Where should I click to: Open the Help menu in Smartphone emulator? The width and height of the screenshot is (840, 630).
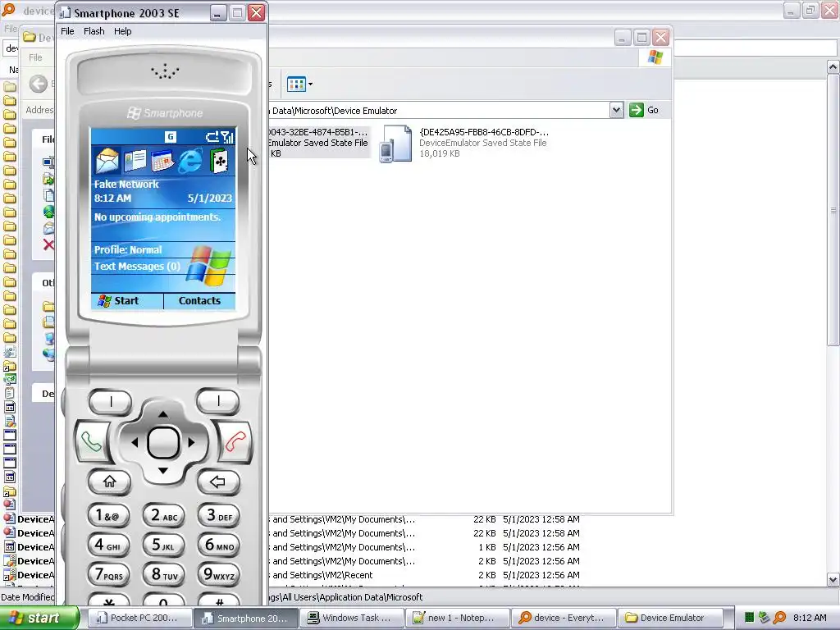click(x=123, y=31)
